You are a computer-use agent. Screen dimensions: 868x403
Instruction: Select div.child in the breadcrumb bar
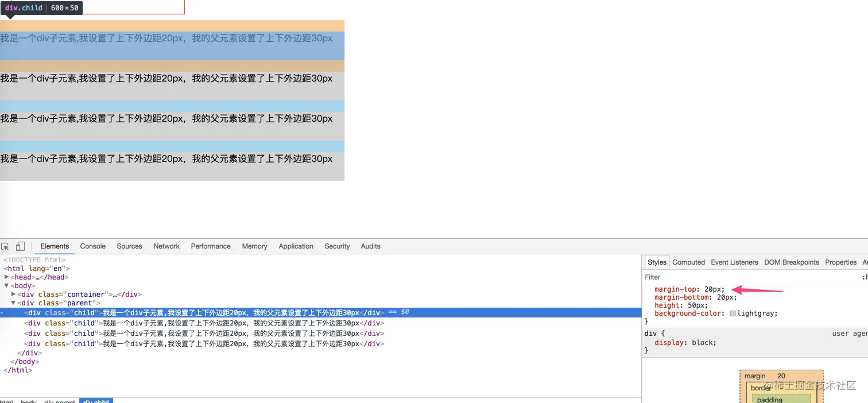96,401
